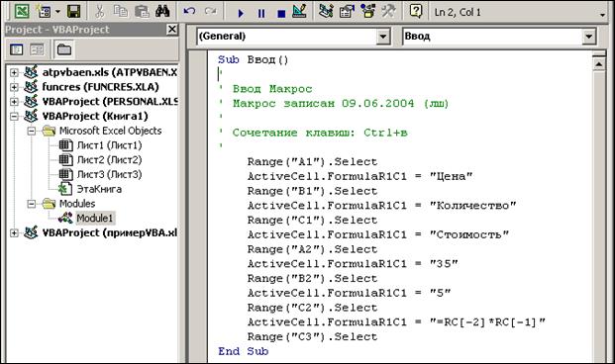The width and height of the screenshot is (615, 364).
Task: Open the Object Browser icon
Action: (368, 11)
